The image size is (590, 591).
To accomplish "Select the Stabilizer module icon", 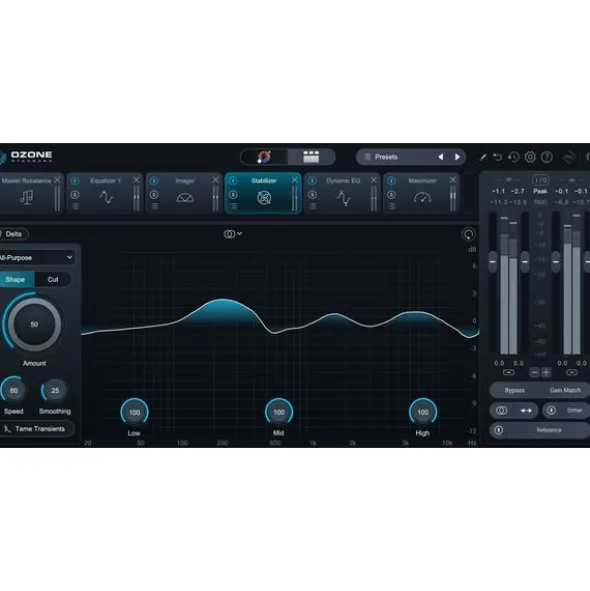I will [264, 198].
